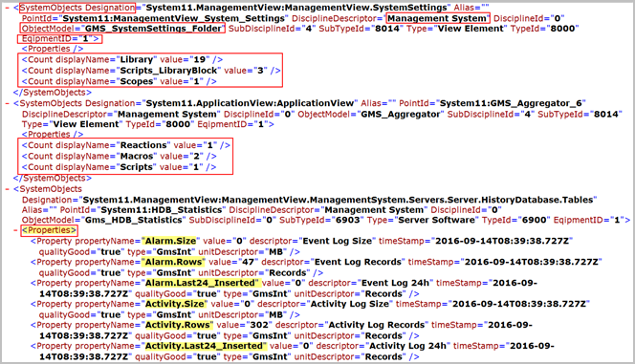Viewport: 635px width, 364px height.
Task: Click the 'Macros' displayName value
Action: point(137,157)
